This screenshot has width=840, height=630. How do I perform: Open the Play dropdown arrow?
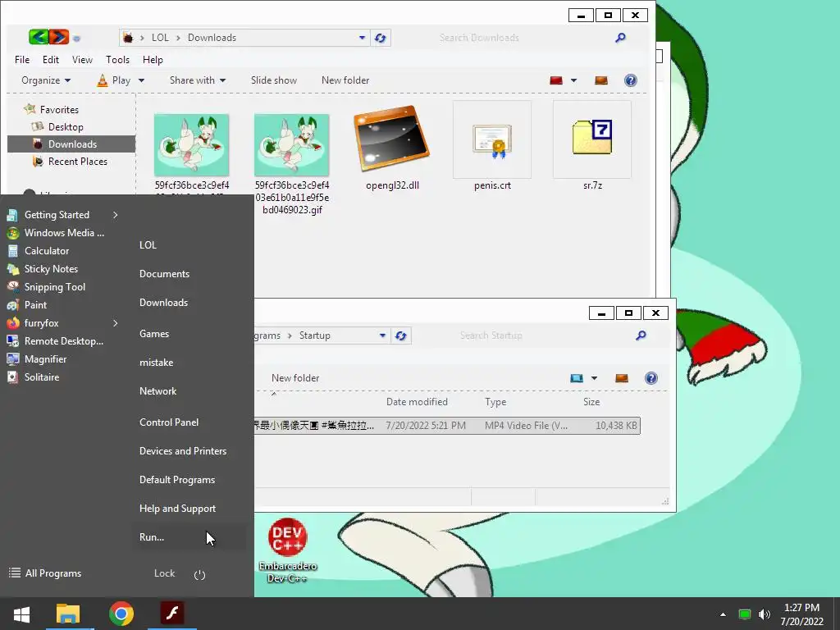click(141, 80)
